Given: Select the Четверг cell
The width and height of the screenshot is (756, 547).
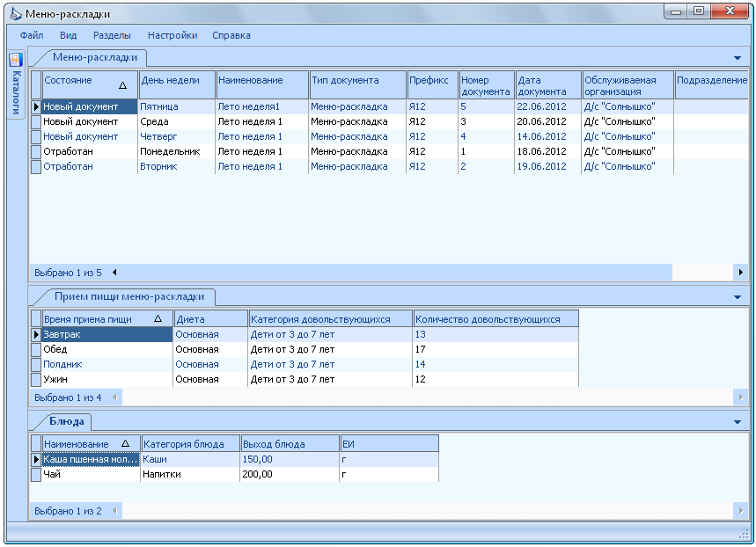Looking at the screenshot, I should (x=177, y=136).
